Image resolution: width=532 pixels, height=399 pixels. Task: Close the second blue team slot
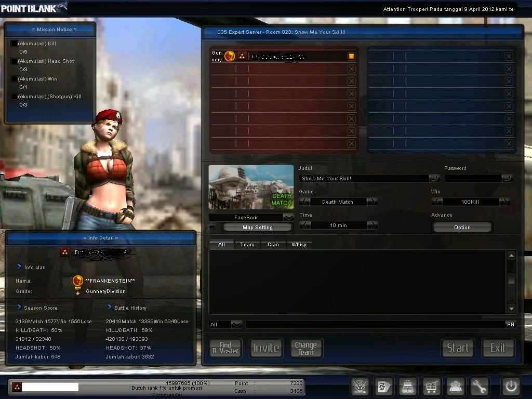(x=509, y=69)
